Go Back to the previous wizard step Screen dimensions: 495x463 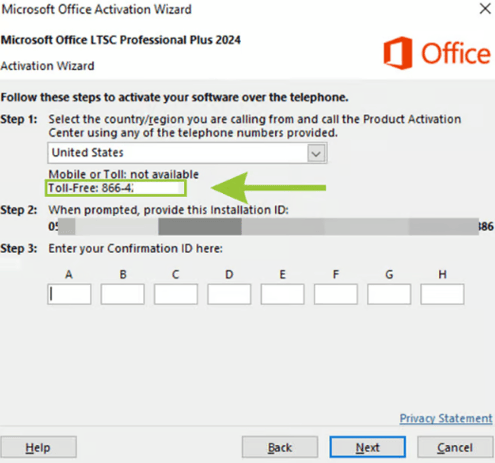[280, 447]
